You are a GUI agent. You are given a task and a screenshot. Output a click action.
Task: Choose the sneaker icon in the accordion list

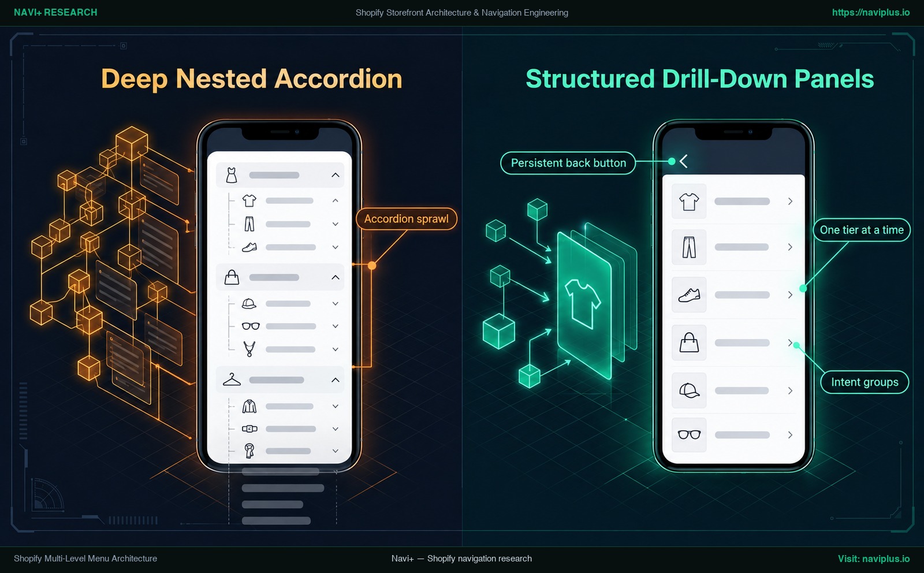[249, 247]
